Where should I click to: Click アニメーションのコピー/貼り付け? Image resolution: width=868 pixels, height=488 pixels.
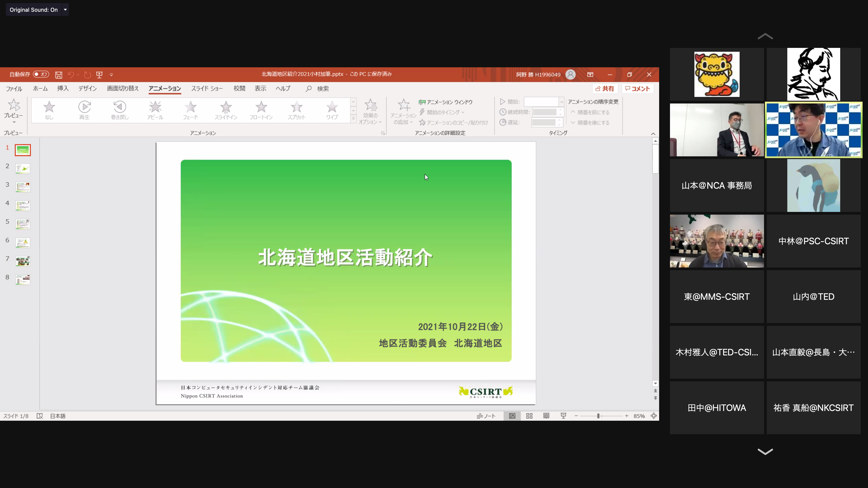pyautogui.click(x=453, y=123)
